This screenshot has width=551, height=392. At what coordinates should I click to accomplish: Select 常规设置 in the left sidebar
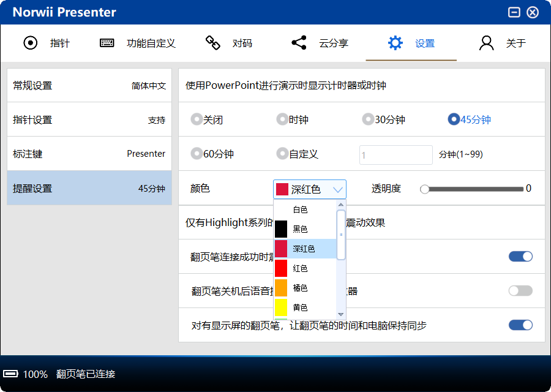click(x=89, y=85)
